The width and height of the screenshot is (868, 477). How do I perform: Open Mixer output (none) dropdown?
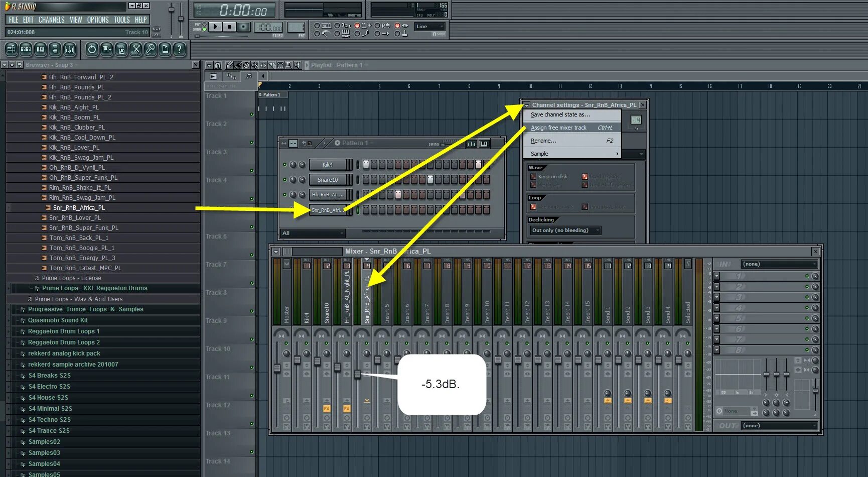tap(780, 426)
